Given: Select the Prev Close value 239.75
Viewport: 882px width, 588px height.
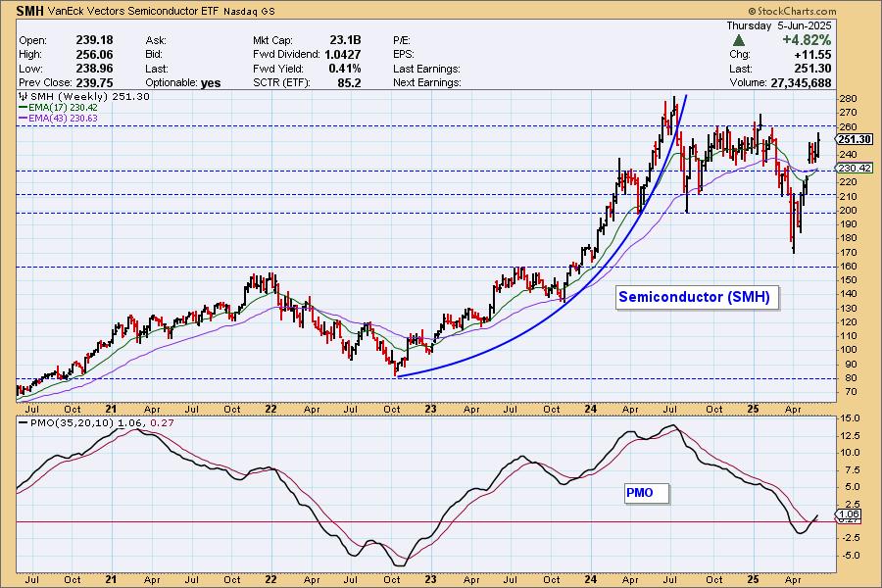Looking at the screenshot, I should pyautogui.click(x=94, y=82).
